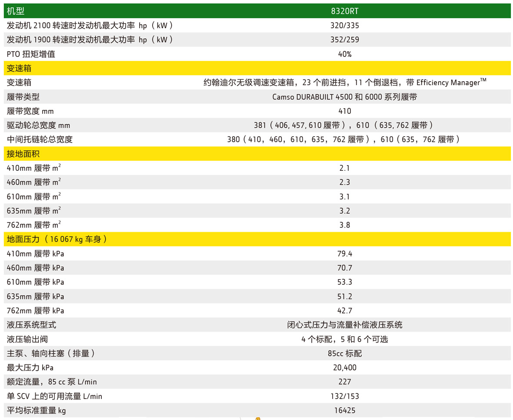Image resolution: width=513 pixels, height=420 pixels.
Task: Select the 635mm 履带 kPa label
Action: 35,297
